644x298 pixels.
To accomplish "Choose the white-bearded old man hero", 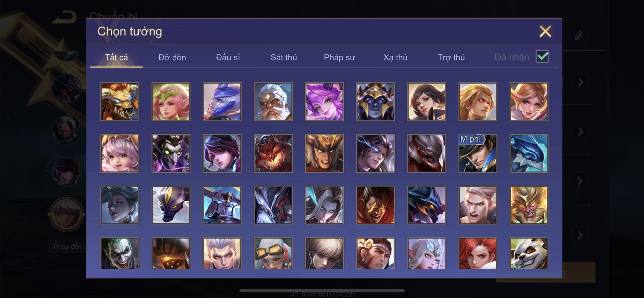I will (273, 102).
